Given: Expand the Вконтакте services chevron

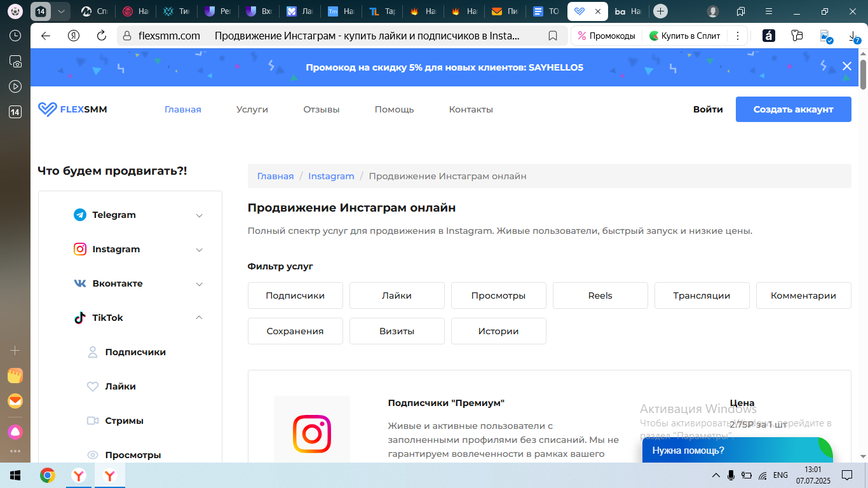Looking at the screenshot, I should point(199,284).
